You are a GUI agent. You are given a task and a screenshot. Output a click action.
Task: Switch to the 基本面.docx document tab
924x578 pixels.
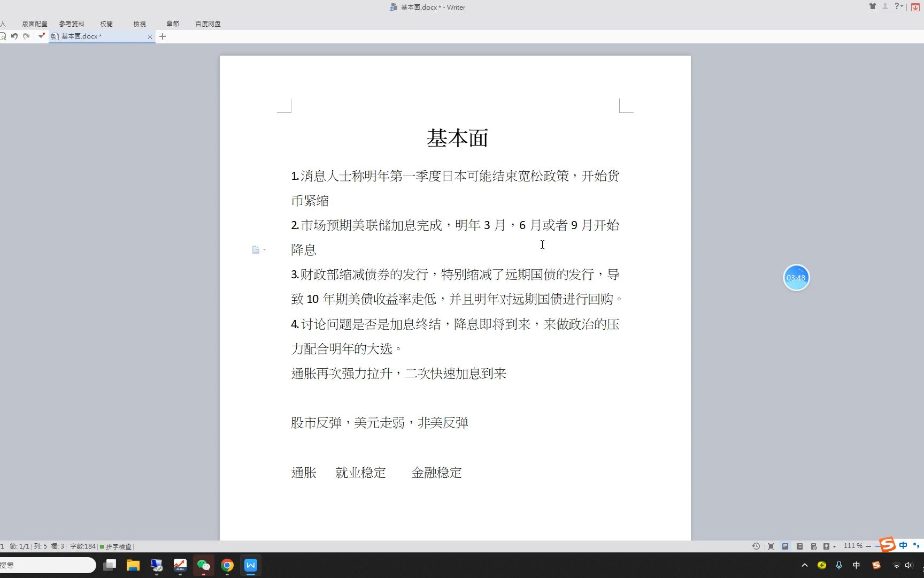(102, 36)
